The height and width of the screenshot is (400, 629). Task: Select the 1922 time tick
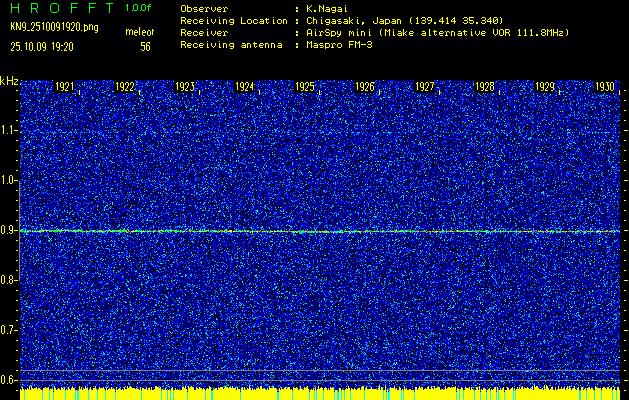pos(125,88)
